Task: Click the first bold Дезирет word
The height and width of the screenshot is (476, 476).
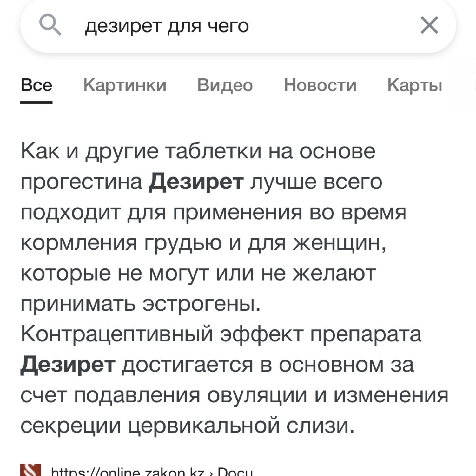Action: click(x=196, y=182)
